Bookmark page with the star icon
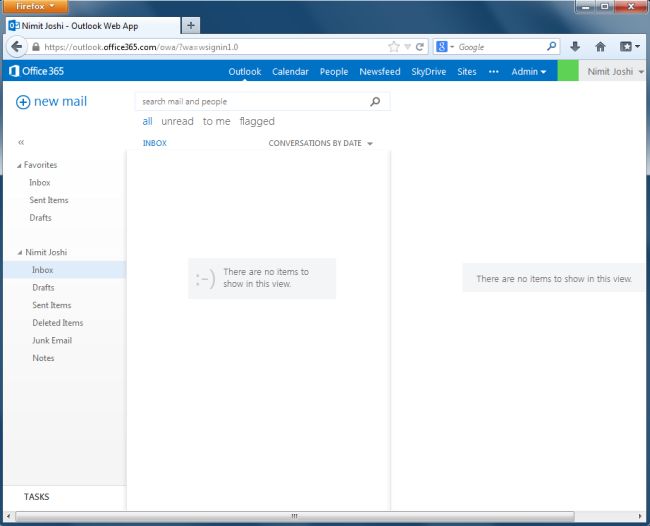The width and height of the screenshot is (650, 526). tap(394, 47)
